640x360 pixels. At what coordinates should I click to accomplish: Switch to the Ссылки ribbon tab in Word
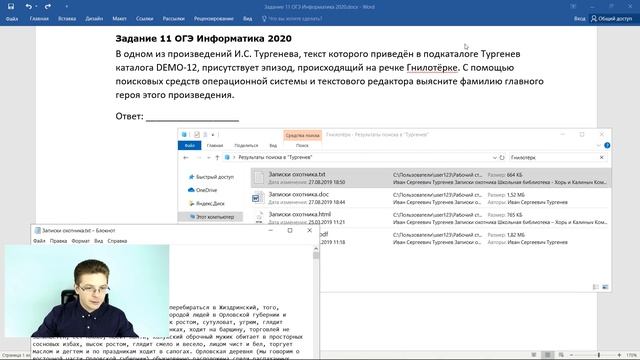click(x=144, y=19)
